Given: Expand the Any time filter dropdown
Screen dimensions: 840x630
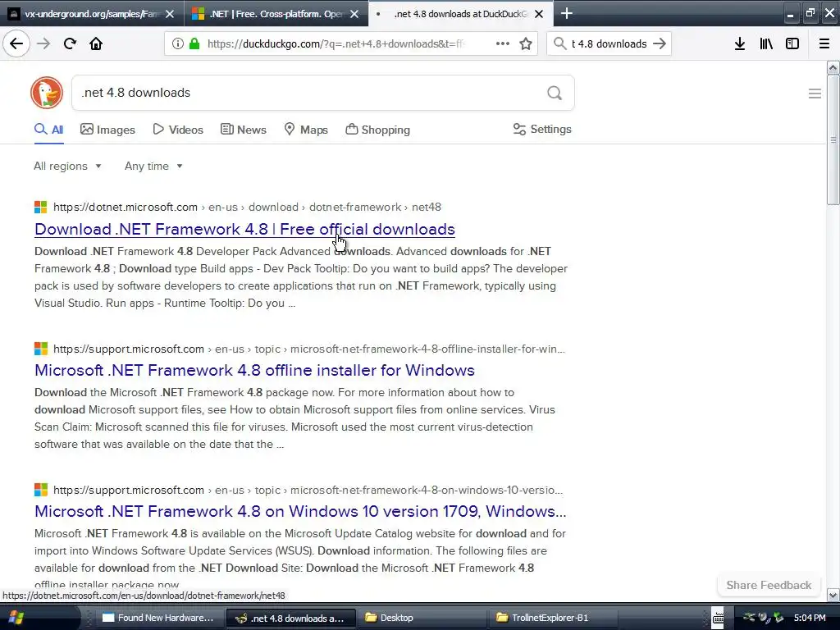Looking at the screenshot, I should [x=153, y=166].
